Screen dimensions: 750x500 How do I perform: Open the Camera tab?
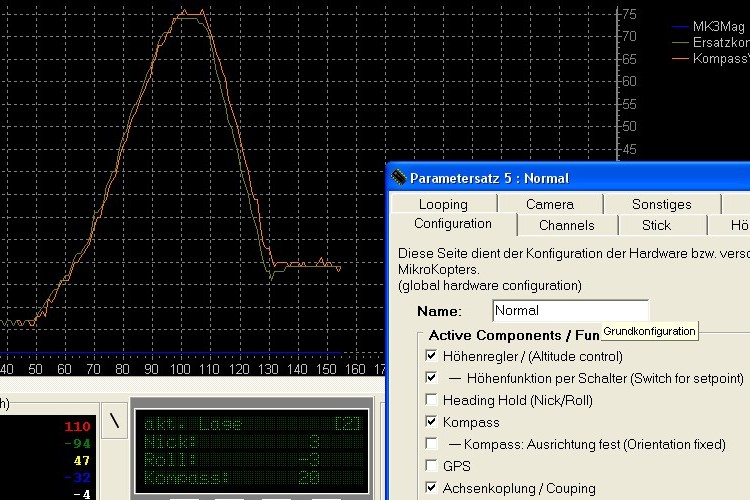click(550, 204)
